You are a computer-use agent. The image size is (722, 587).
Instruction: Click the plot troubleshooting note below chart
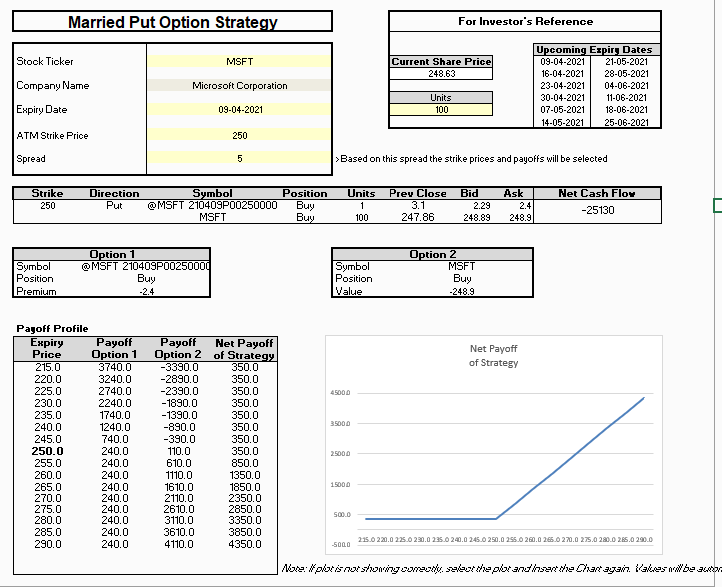click(x=501, y=569)
